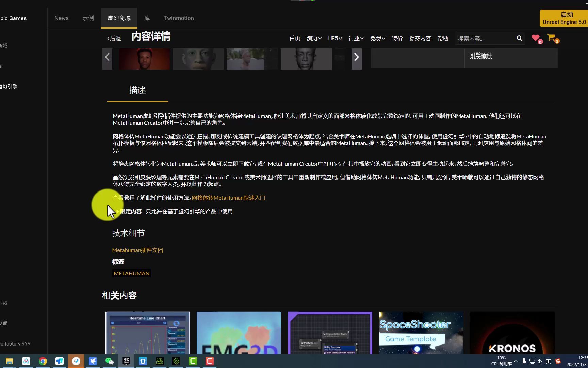
Task: Open the orange-highlighted taskbar app
Action: click(76, 361)
